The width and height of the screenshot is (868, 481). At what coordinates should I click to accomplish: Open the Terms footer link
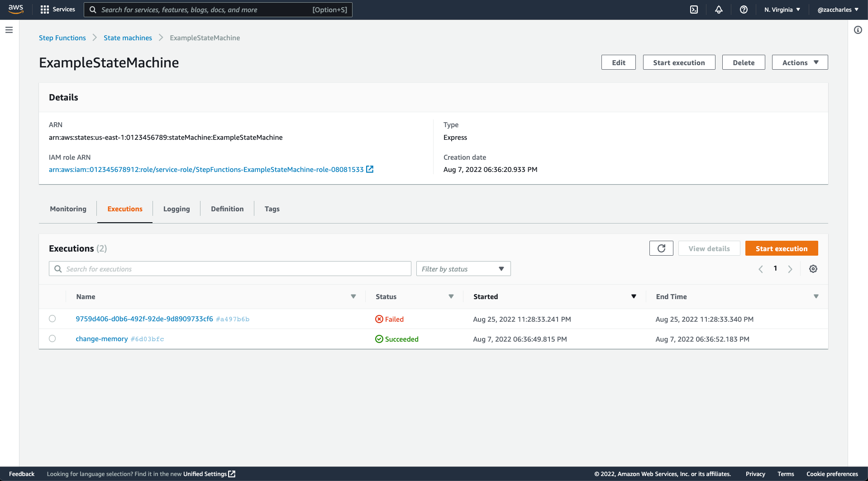(x=786, y=474)
